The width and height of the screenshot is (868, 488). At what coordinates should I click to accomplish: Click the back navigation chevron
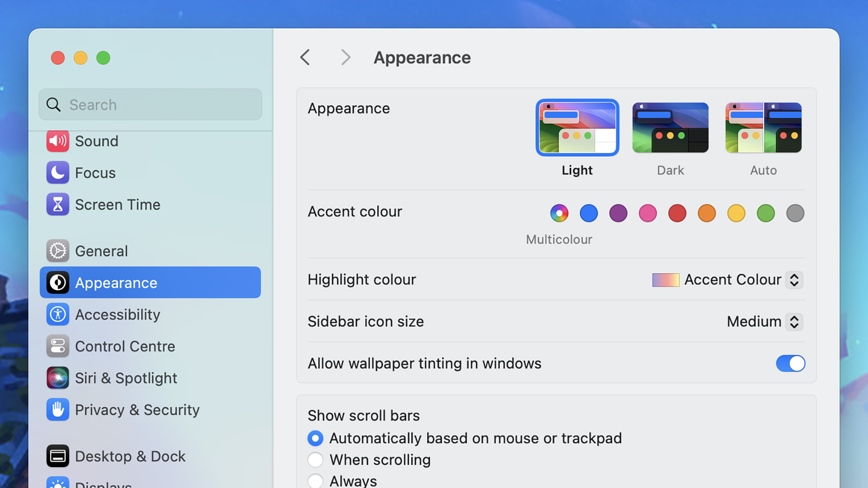coord(305,57)
